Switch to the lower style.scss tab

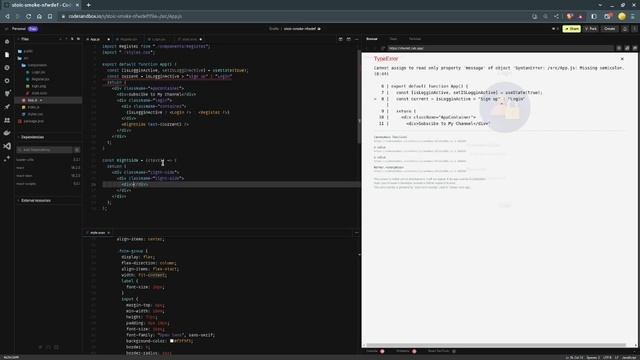point(97,233)
